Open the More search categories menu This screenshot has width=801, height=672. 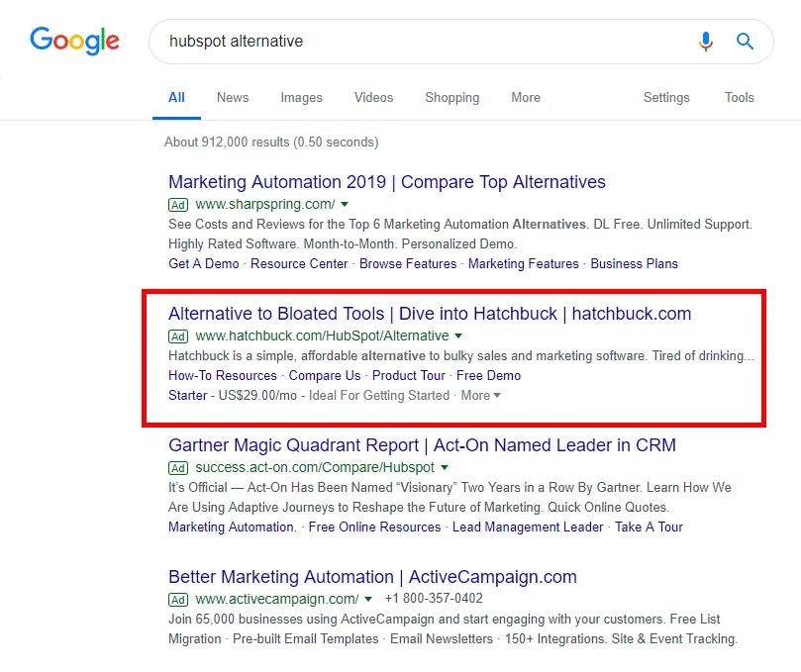click(526, 98)
